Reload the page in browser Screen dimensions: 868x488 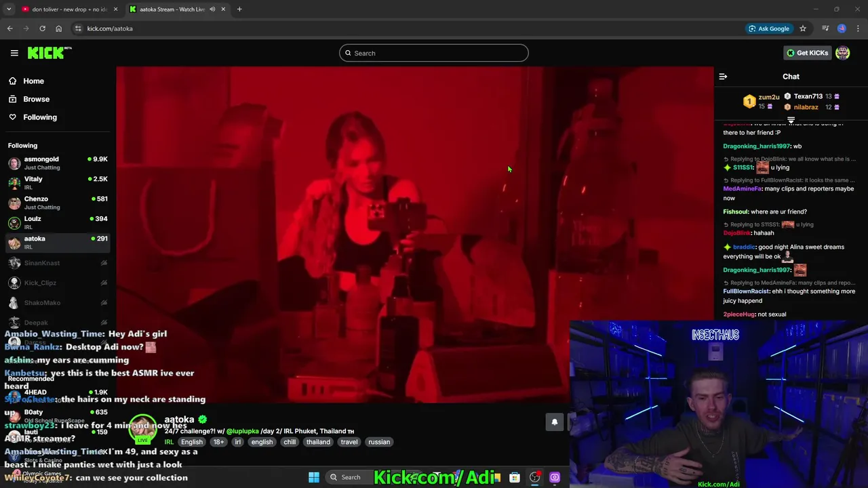point(42,28)
